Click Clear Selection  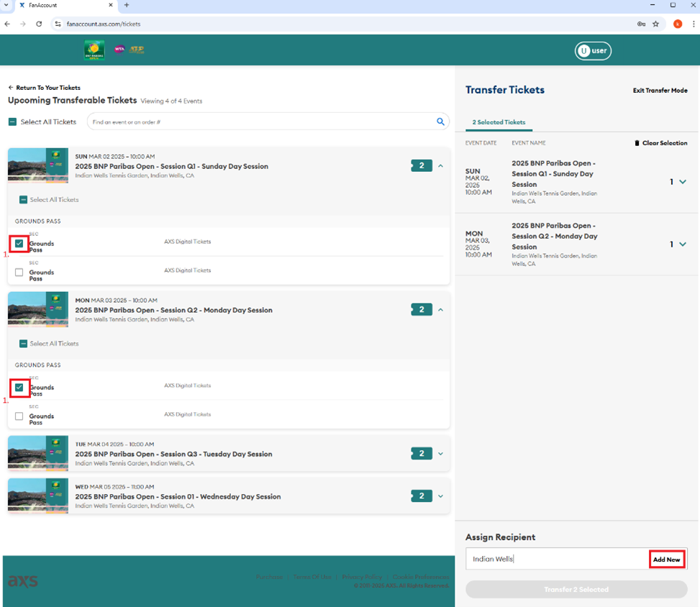click(x=664, y=143)
